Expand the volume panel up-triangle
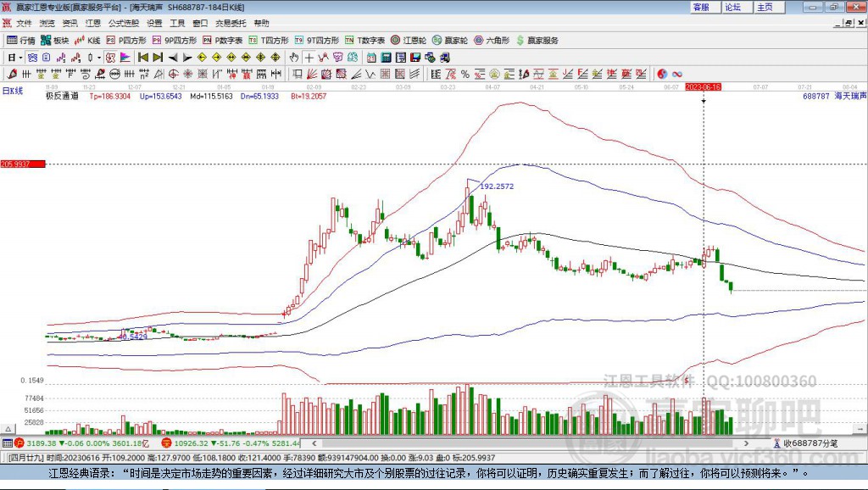The image size is (868, 490). click(x=8, y=429)
